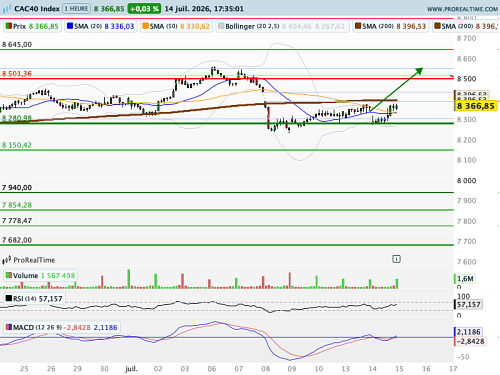The image size is (500, 375).
Task: Click the -2,8428 MACD signal axis tag
Action: 470,341
